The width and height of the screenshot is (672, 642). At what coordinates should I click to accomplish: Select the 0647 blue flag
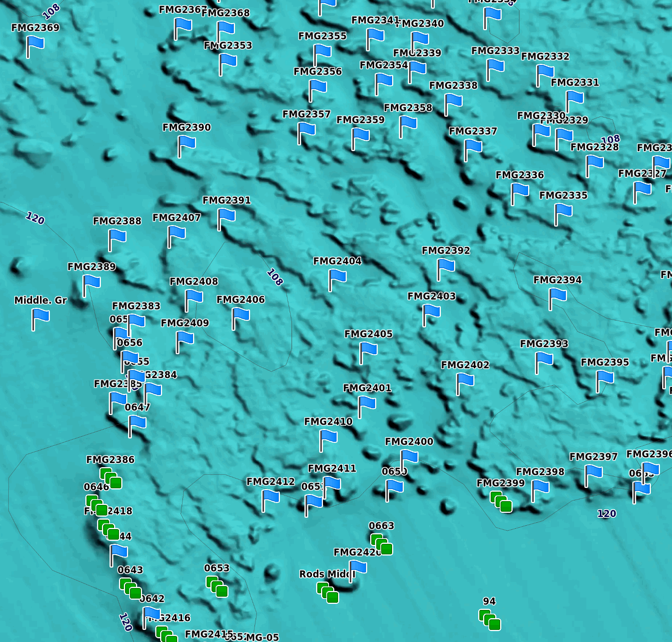[x=137, y=426]
